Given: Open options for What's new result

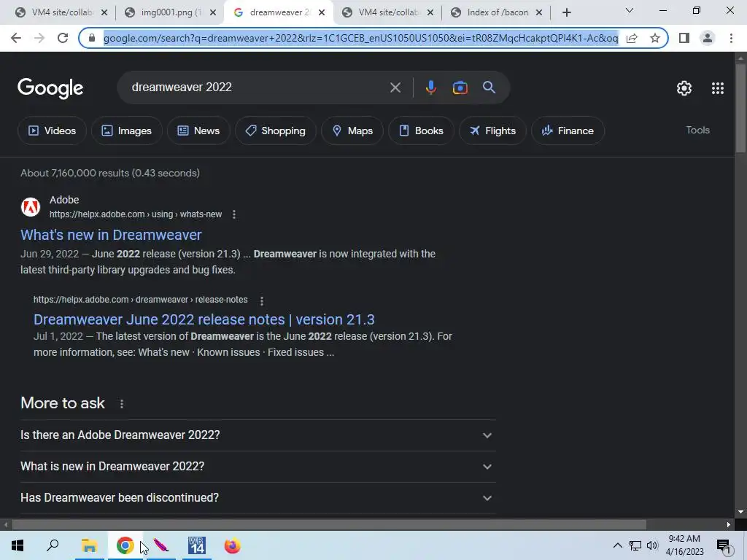Looking at the screenshot, I should point(234,215).
